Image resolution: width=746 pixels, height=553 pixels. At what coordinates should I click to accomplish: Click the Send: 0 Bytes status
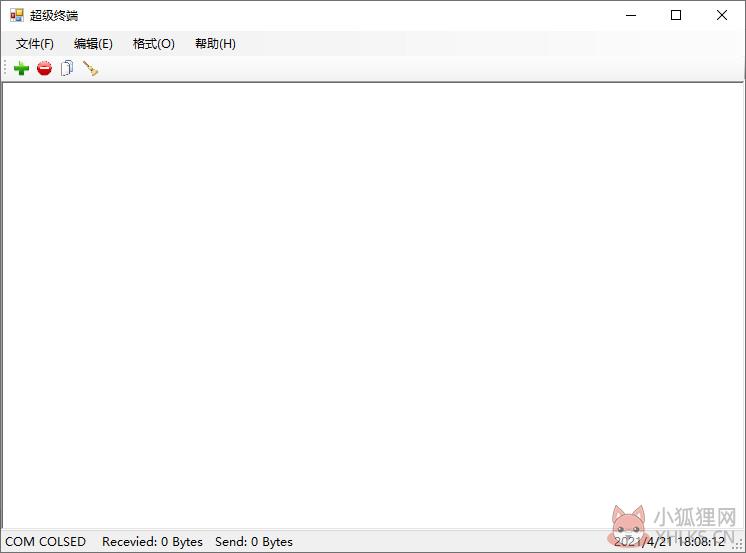pyautogui.click(x=254, y=542)
